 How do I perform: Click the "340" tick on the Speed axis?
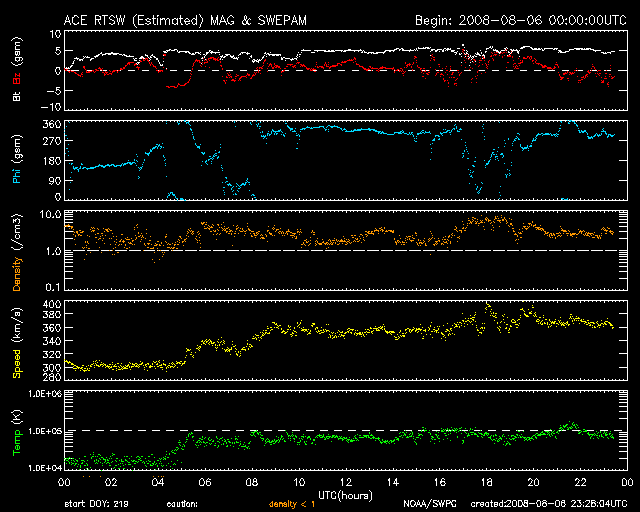[x=52, y=341]
